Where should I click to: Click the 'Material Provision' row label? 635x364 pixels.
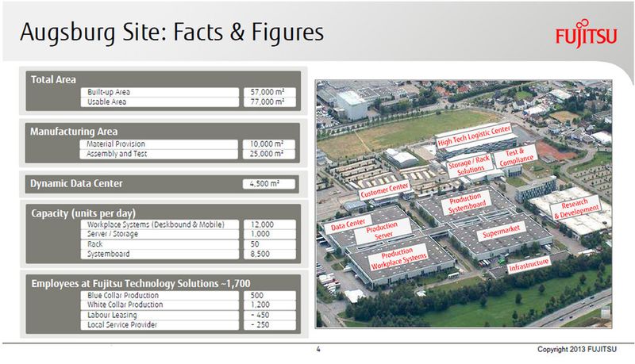pos(115,144)
